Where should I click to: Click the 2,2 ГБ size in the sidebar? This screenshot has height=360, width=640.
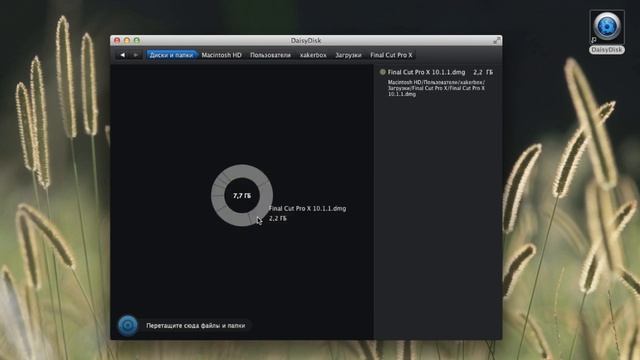(483, 72)
